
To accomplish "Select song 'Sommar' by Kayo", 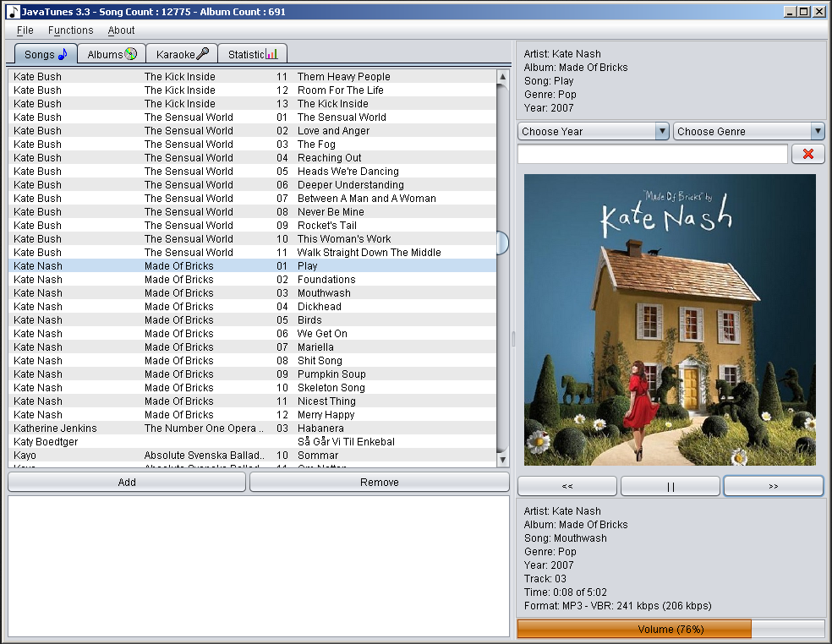I will coord(253,456).
